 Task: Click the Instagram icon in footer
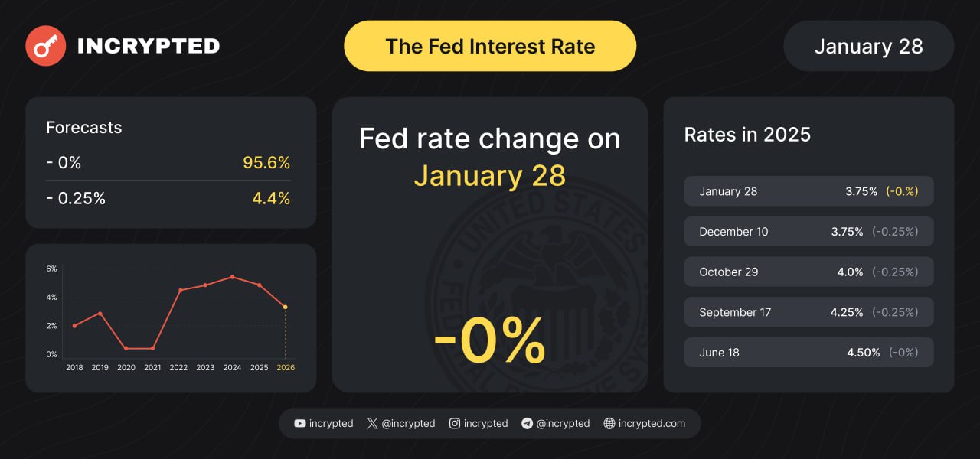pos(455,423)
